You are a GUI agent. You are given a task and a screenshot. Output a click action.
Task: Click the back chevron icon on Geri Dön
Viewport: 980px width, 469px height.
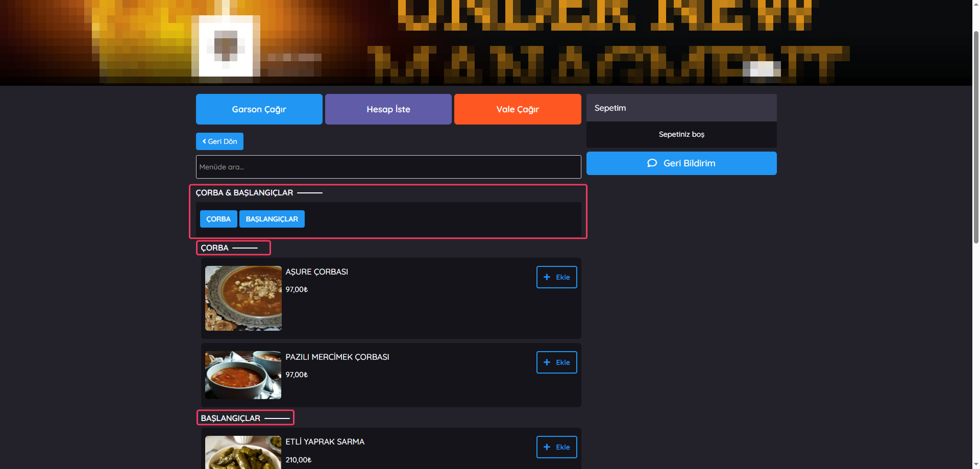pos(204,141)
